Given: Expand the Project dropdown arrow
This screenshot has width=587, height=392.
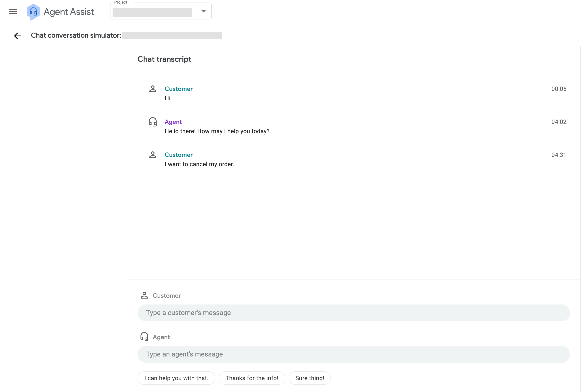Looking at the screenshot, I should pos(203,11).
